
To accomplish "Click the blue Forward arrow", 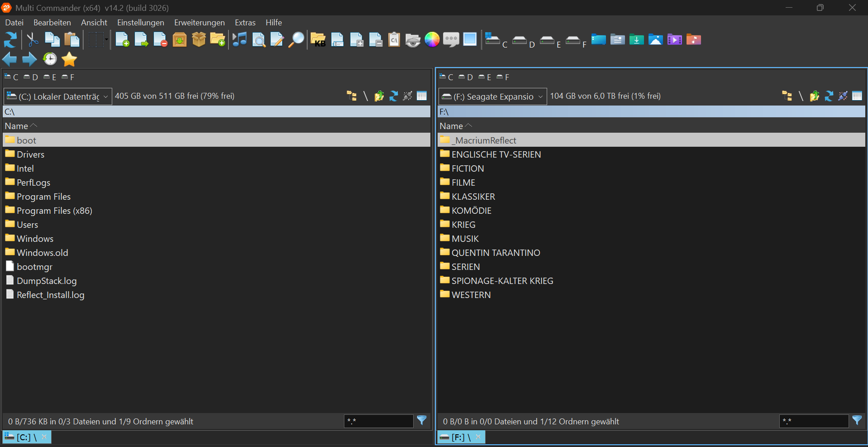I will click(29, 59).
